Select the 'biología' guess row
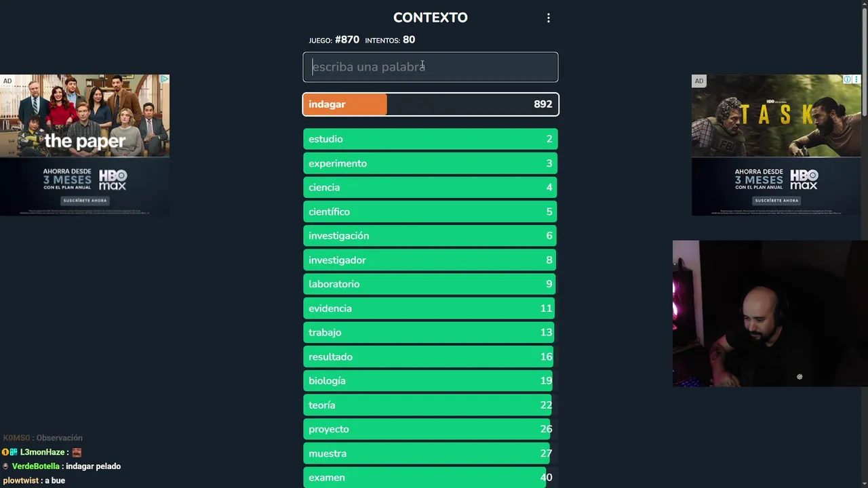This screenshot has width=868, height=488. click(x=430, y=381)
